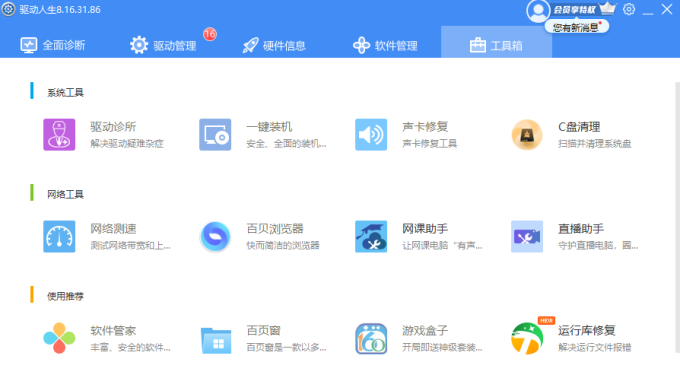Click the C盘清理 title text
The image size is (680, 378).
pos(579,127)
